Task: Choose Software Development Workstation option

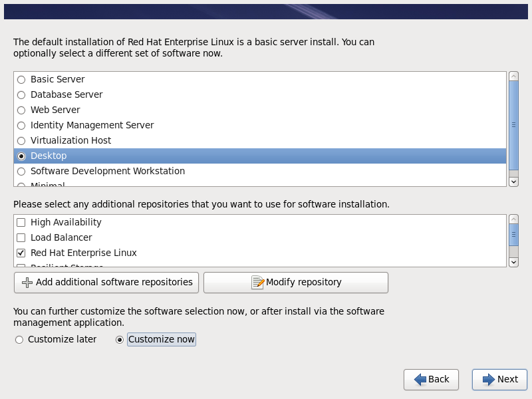Action: coord(21,172)
